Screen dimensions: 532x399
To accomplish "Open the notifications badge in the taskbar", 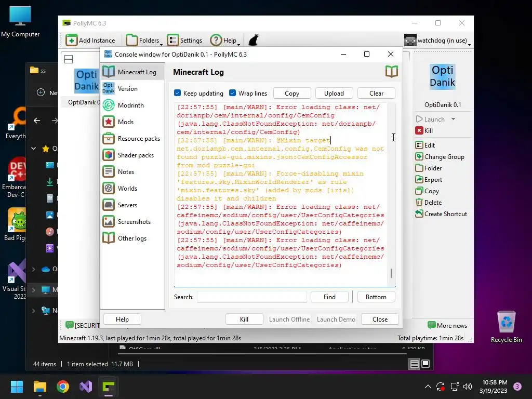I will tap(517, 387).
